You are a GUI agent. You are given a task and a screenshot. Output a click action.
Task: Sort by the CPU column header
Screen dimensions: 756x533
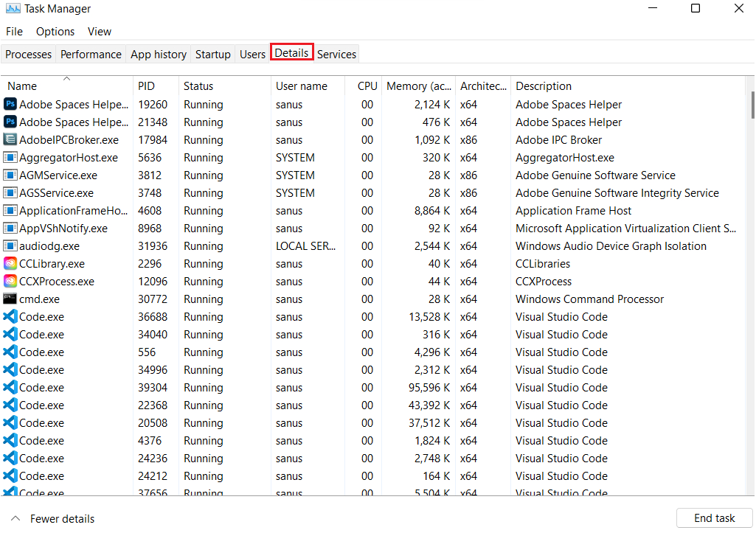pyautogui.click(x=364, y=86)
